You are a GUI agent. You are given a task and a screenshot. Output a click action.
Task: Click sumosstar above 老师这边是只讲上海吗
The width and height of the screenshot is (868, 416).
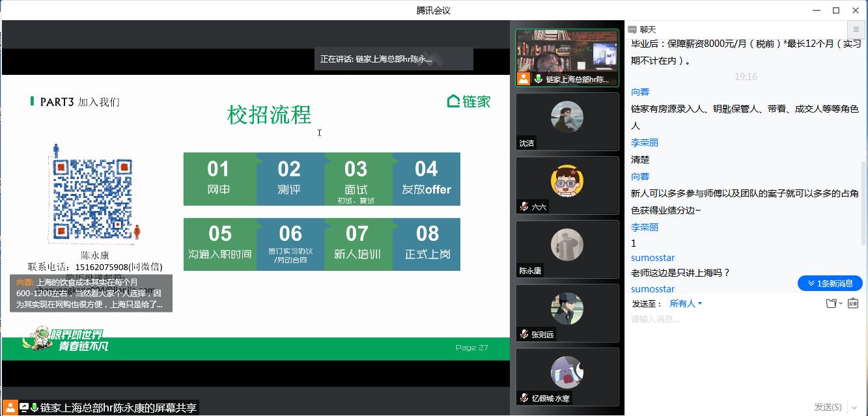pyautogui.click(x=652, y=258)
